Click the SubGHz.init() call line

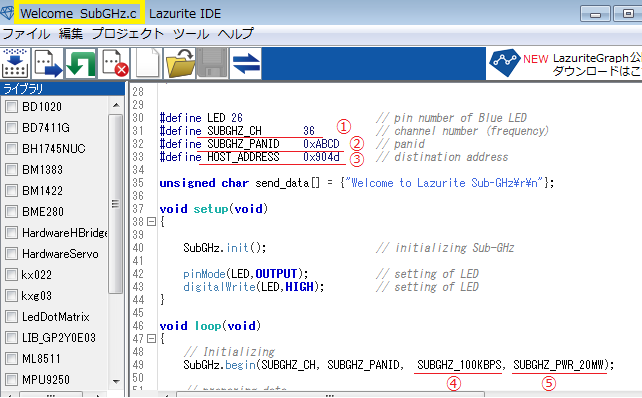[225, 248]
